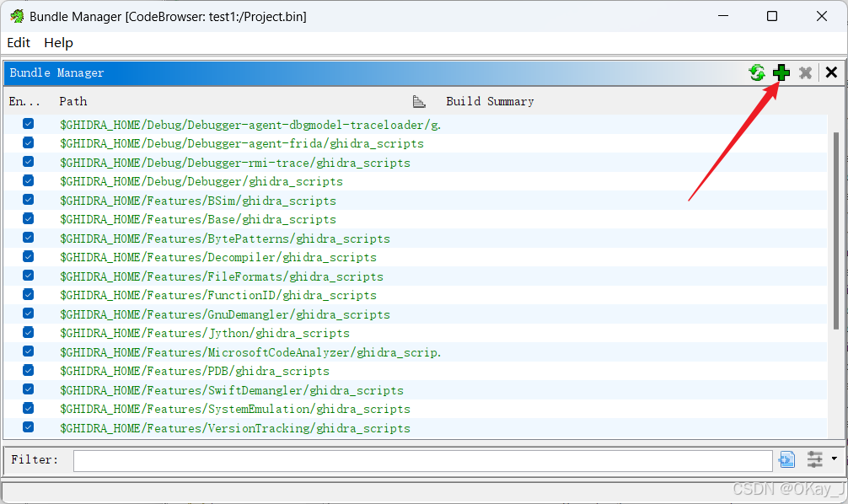This screenshot has height=504, width=848.
Task: Click the filter scripts icon beside Filter field
Action: tap(786, 459)
